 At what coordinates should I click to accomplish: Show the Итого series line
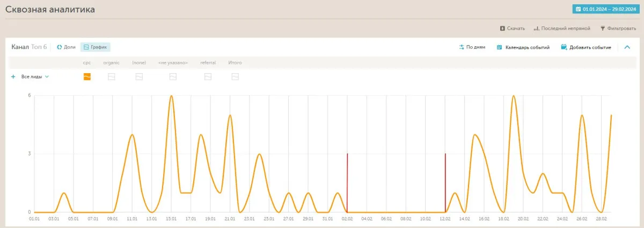point(235,77)
